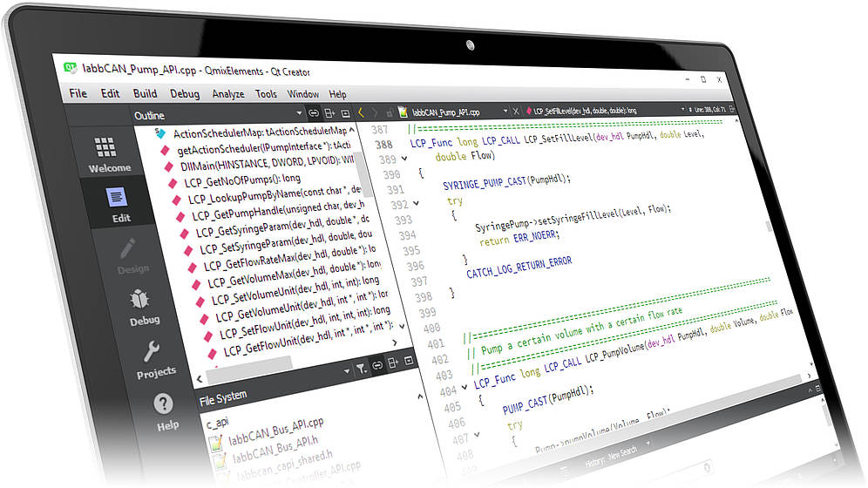Switch to Edit mode
868x488 pixels.
click(x=120, y=204)
